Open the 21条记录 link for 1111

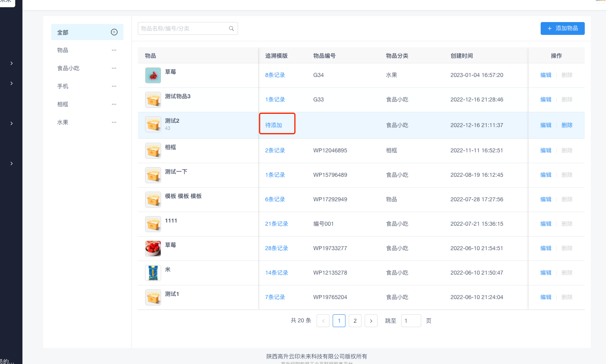point(277,224)
